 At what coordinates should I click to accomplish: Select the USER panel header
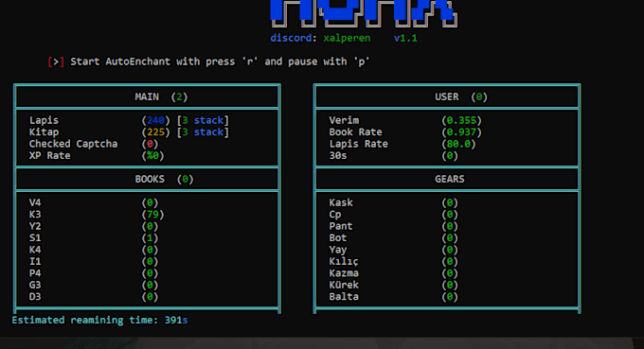461,96
